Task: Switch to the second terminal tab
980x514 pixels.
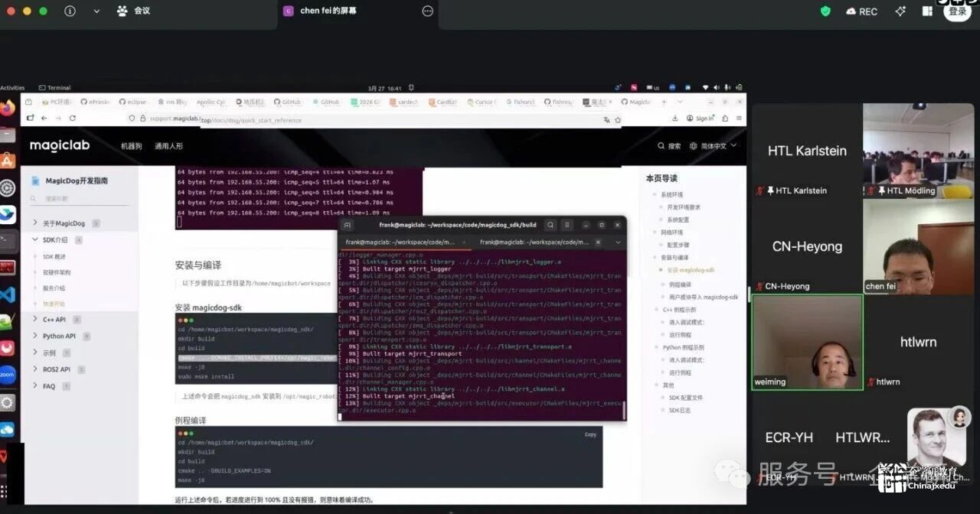Action: coord(534,242)
